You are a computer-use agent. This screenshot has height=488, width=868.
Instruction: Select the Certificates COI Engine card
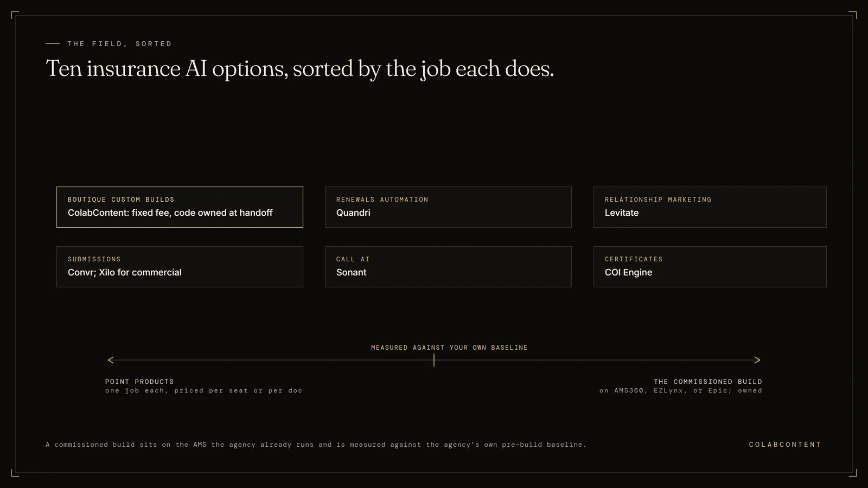pyautogui.click(x=710, y=267)
